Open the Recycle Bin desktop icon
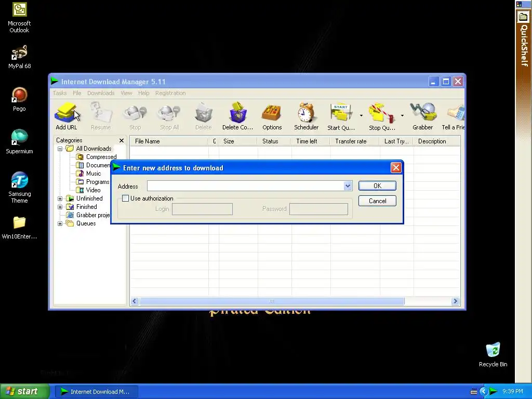 493,354
